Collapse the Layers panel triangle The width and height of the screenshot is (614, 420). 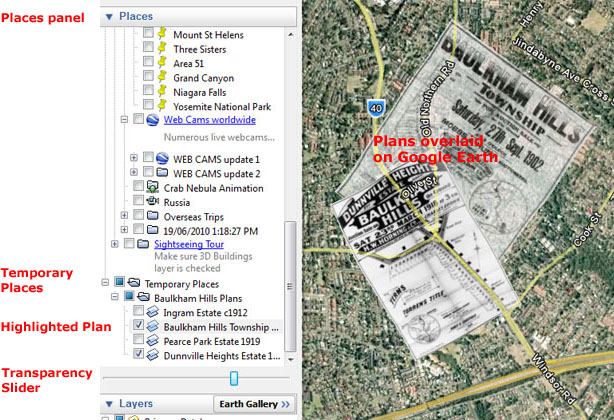(x=109, y=404)
